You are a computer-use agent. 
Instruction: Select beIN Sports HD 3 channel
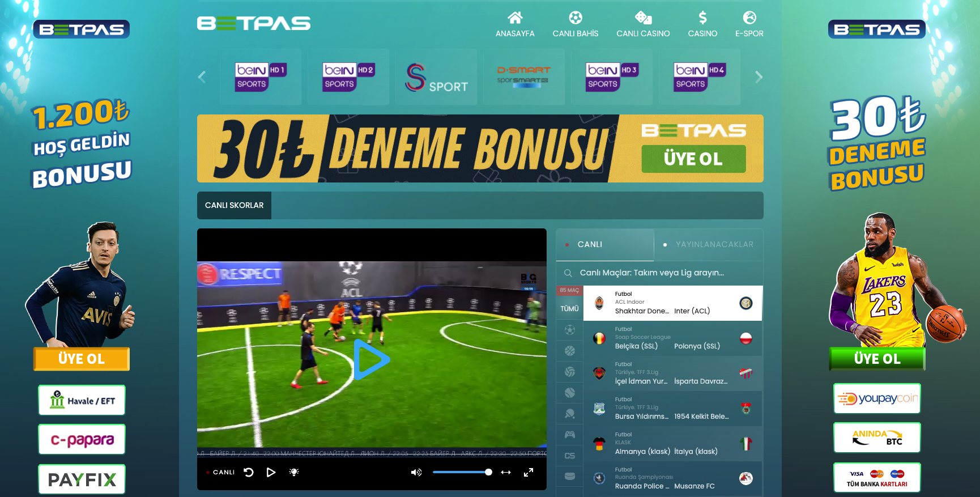pyautogui.click(x=612, y=77)
